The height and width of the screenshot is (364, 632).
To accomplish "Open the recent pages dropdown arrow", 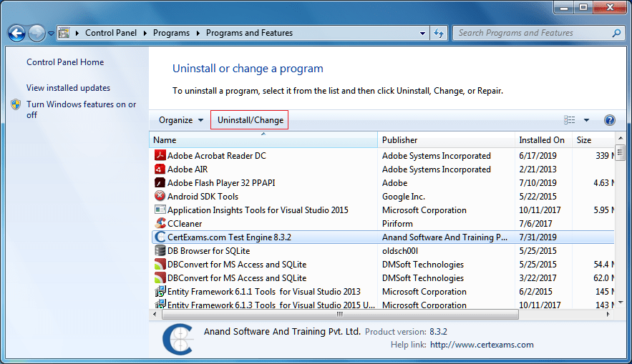I will point(52,34).
